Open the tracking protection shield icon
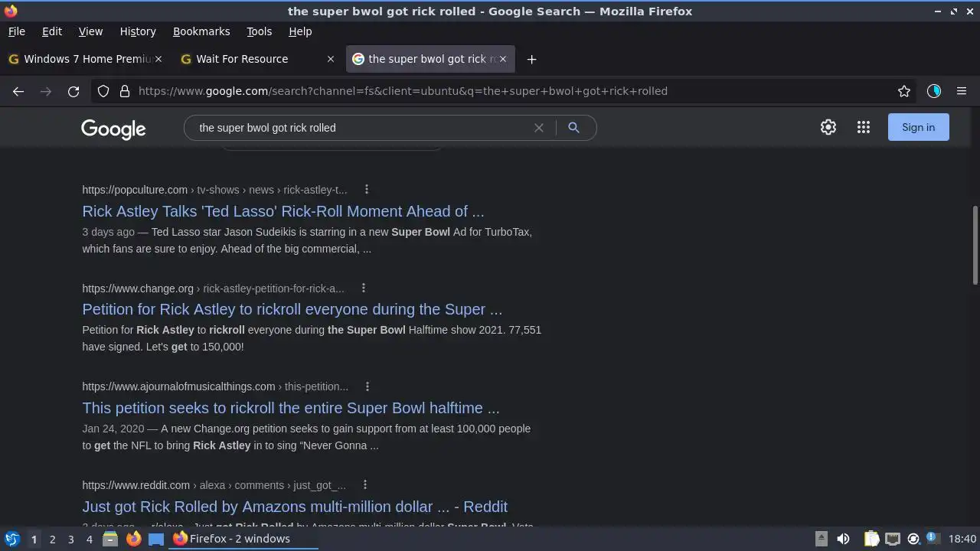This screenshot has width=980, height=551. click(103, 91)
